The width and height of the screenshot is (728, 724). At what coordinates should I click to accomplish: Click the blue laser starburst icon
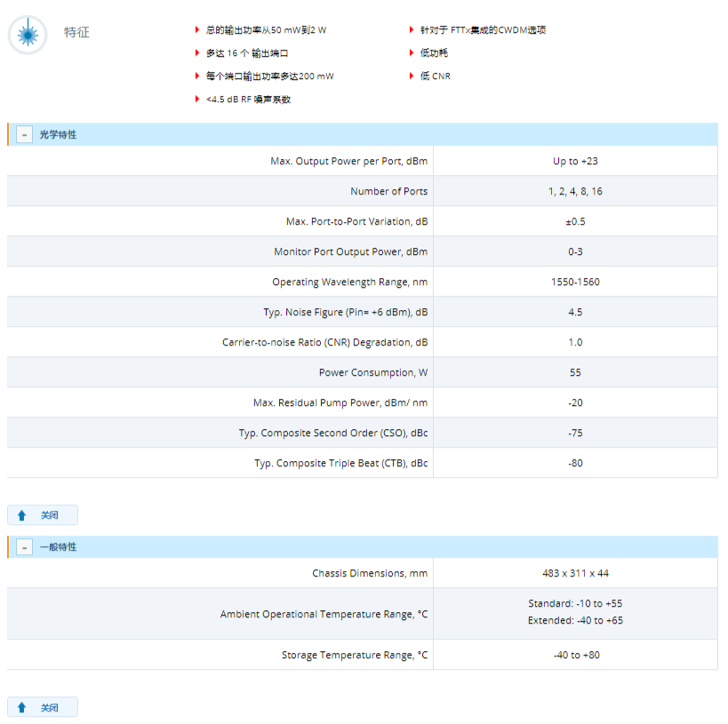[28, 35]
